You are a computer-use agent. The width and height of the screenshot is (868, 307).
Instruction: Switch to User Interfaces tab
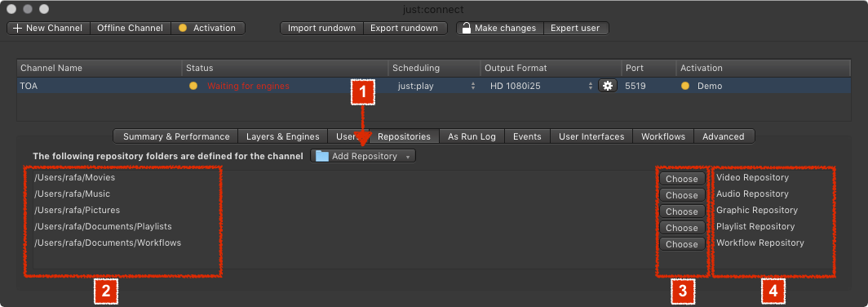pyautogui.click(x=591, y=136)
